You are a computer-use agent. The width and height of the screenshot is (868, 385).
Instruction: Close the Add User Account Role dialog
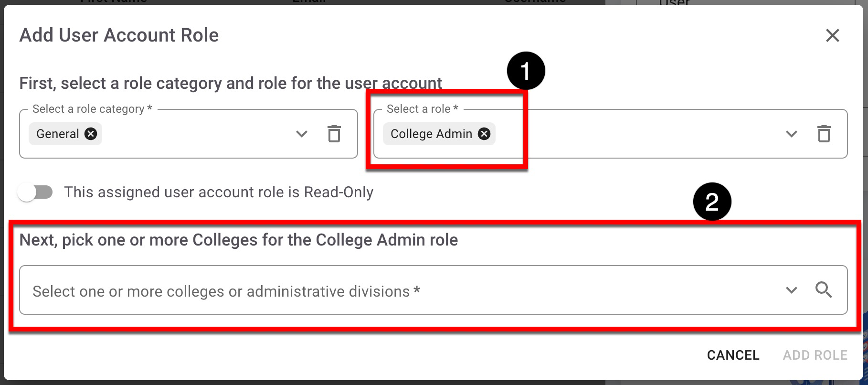tap(832, 35)
